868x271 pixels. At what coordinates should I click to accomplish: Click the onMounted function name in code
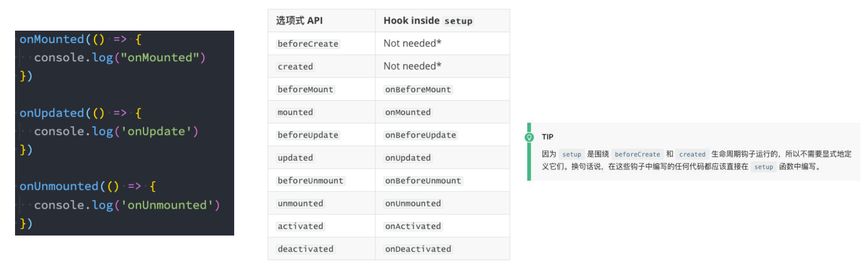coord(52,39)
